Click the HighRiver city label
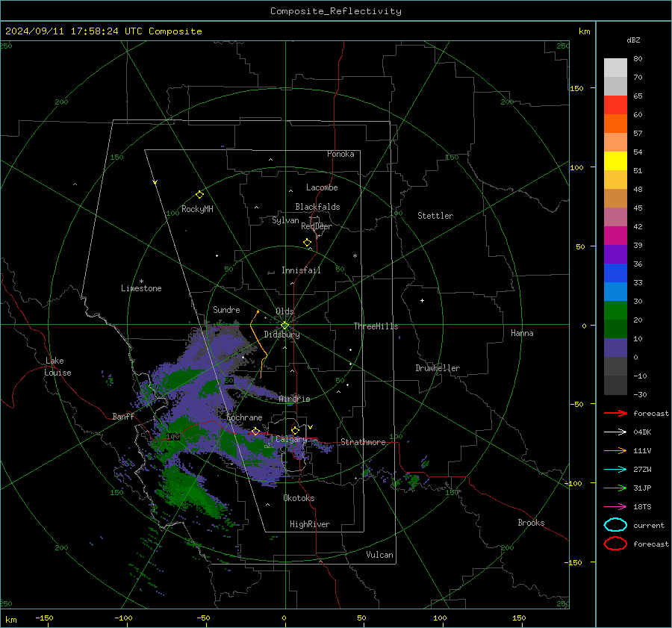 310,524
